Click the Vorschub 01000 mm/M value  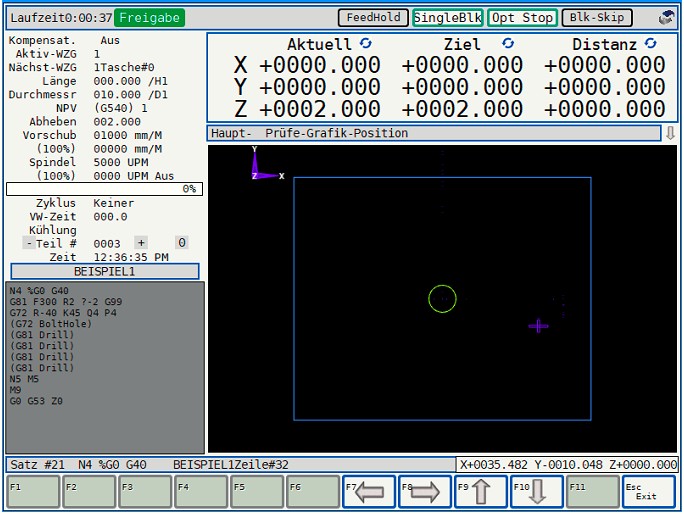point(128,135)
